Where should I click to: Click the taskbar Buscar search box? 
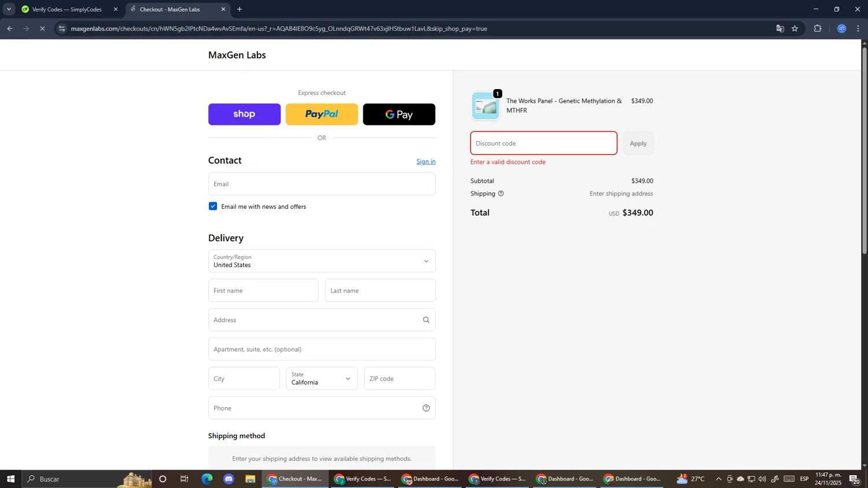[87, 479]
